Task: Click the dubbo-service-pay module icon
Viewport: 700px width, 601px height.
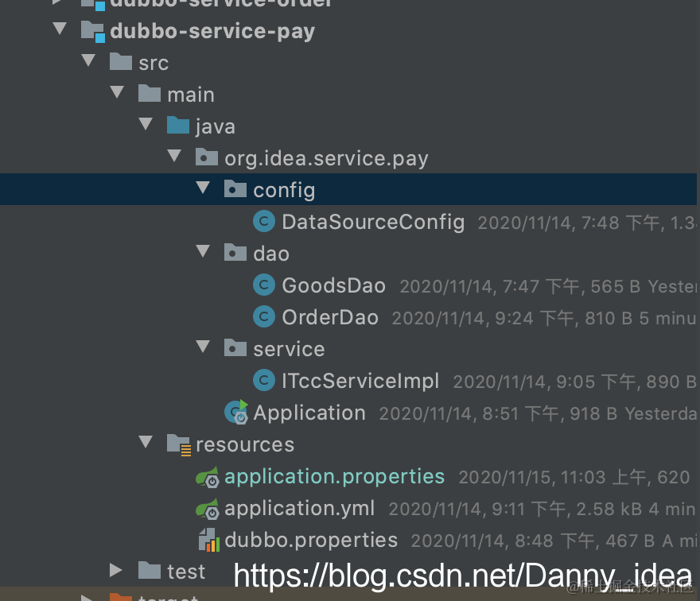Action: click(x=93, y=32)
